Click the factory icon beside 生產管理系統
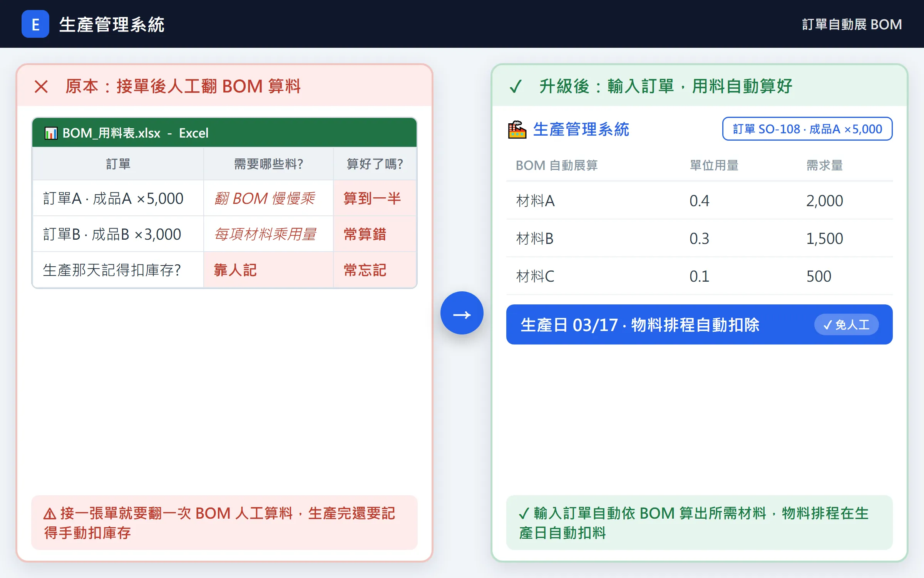The image size is (924, 578). 517,129
